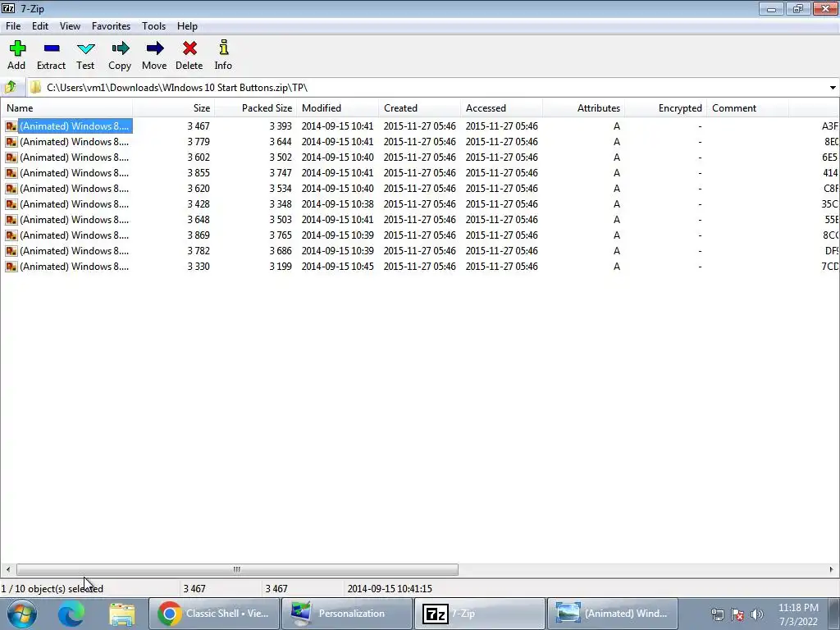The image size is (840, 630).
Task: Click packed size value 3 199
Action: click(281, 267)
